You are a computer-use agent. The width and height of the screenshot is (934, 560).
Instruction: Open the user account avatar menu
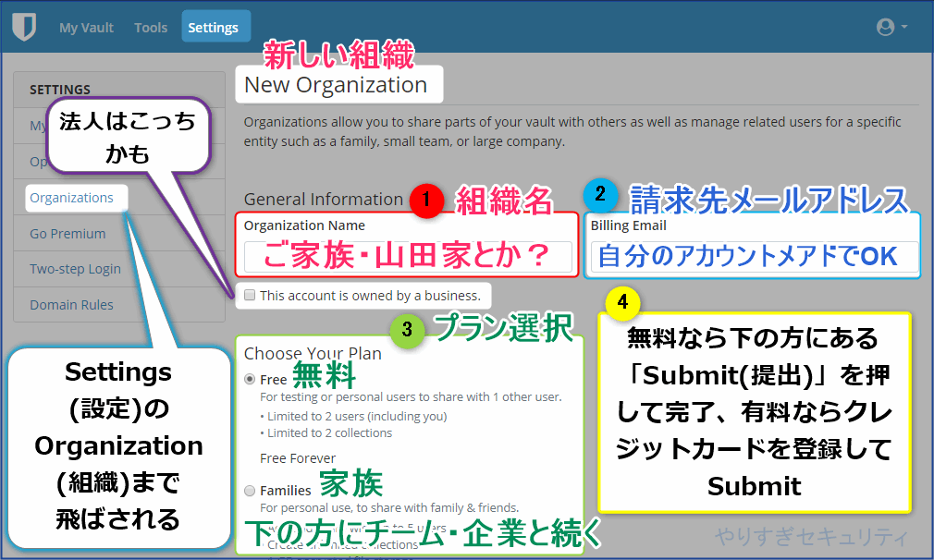(885, 27)
